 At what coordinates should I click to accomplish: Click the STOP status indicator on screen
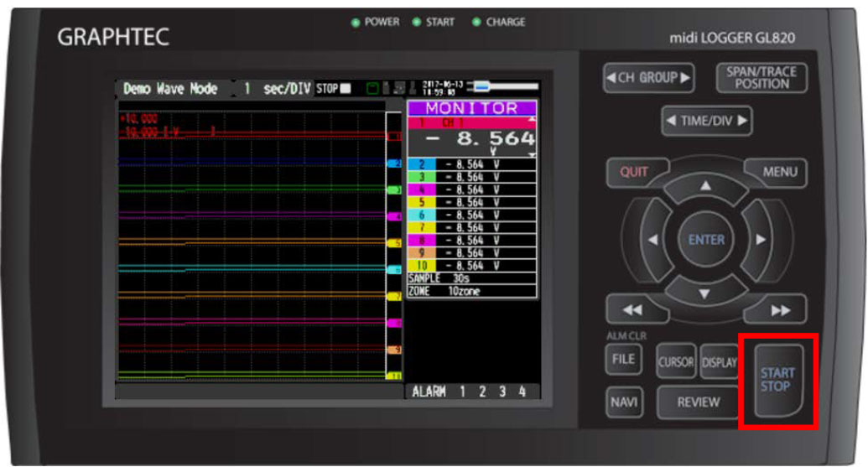(x=333, y=89)
